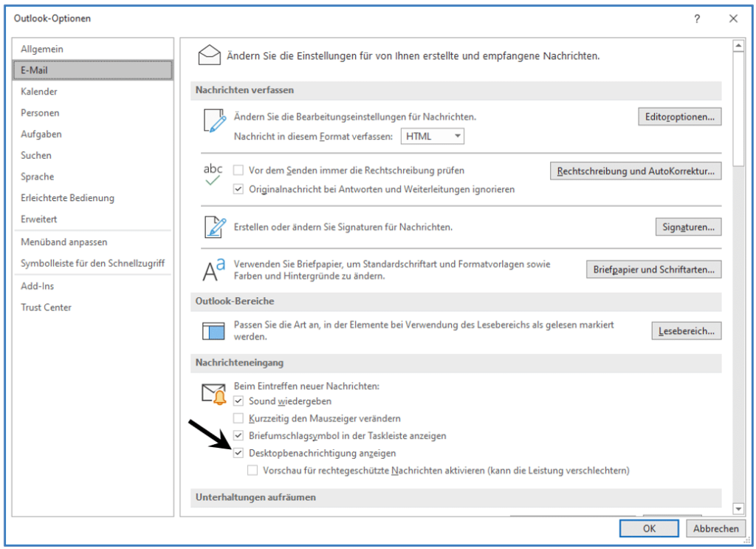The width and height of the screenshot is (756, 549).
Task: Click the scrollbar down arrow
Action: click(738, 508)
